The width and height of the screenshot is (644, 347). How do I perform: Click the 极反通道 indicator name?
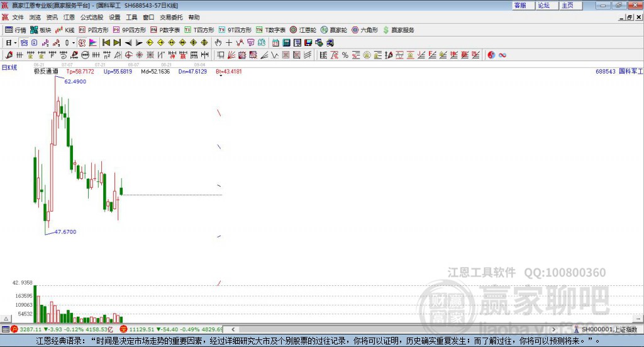46,71
